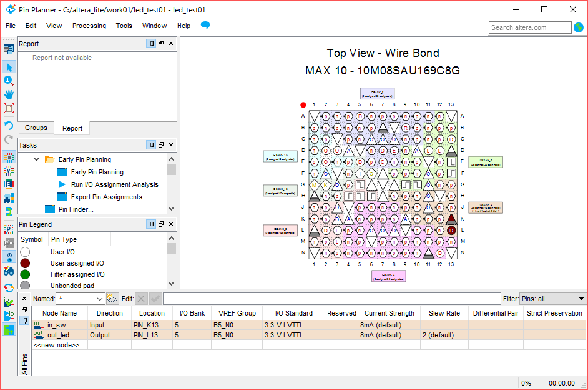Choose the hand pan tool
This screenshot has height=390, width=588.
click(x=9, y=94)
